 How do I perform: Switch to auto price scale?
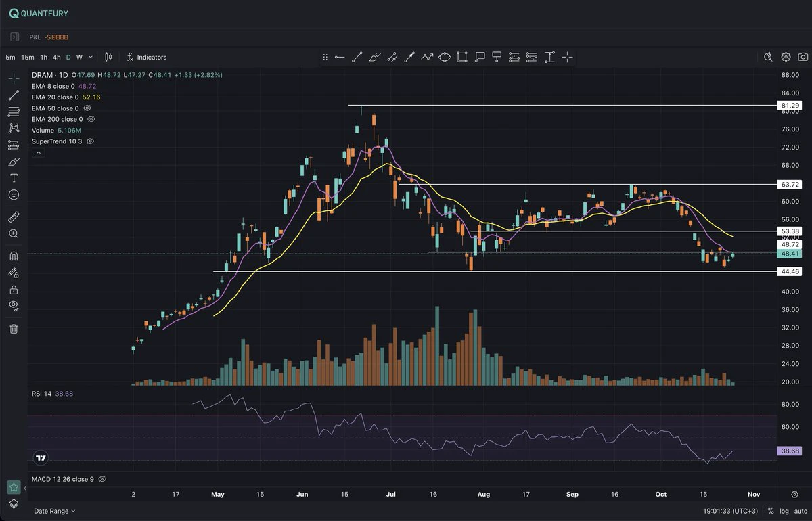(800, 511)
